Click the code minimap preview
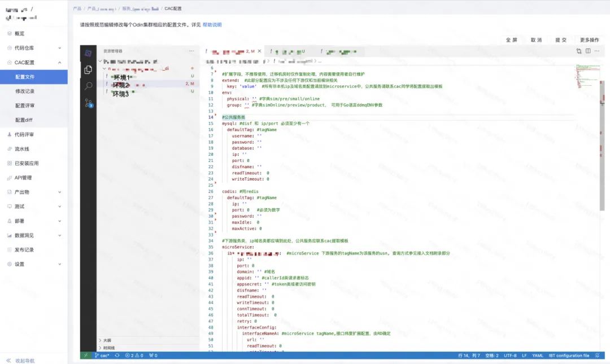Image resolution: width=610 pixels, height=364 pixels. click(x=587, y=76)
